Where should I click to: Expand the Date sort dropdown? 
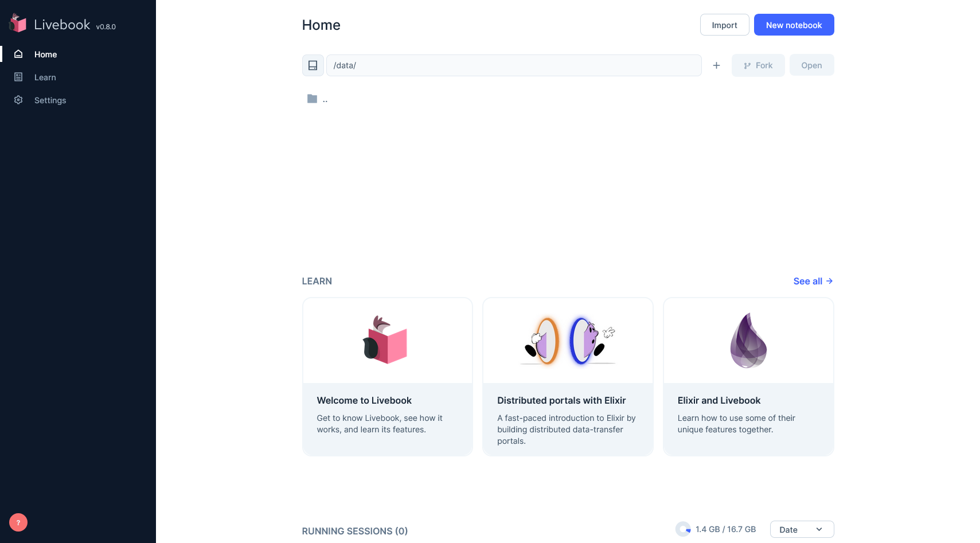pyautogui.click(x=801, y=529)
